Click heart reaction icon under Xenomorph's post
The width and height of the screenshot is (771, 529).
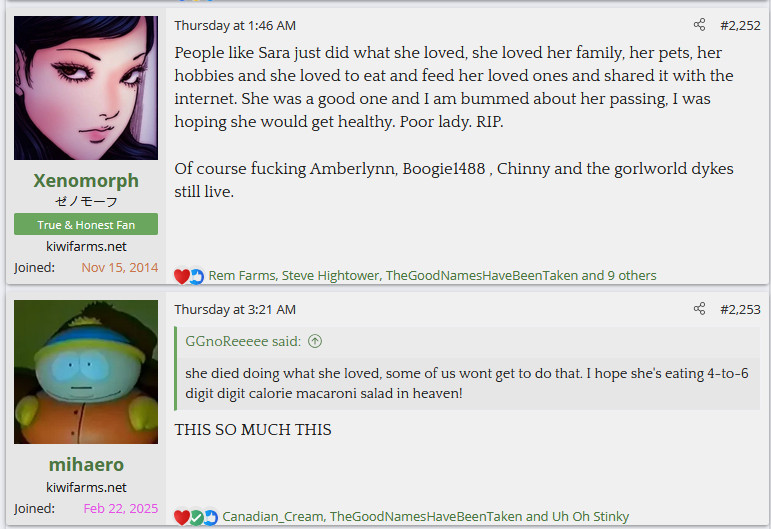coord(181,276)
